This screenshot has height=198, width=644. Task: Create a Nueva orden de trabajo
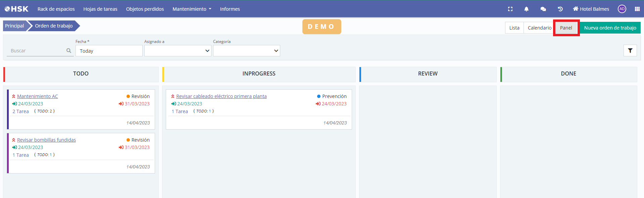coord(610,28)
